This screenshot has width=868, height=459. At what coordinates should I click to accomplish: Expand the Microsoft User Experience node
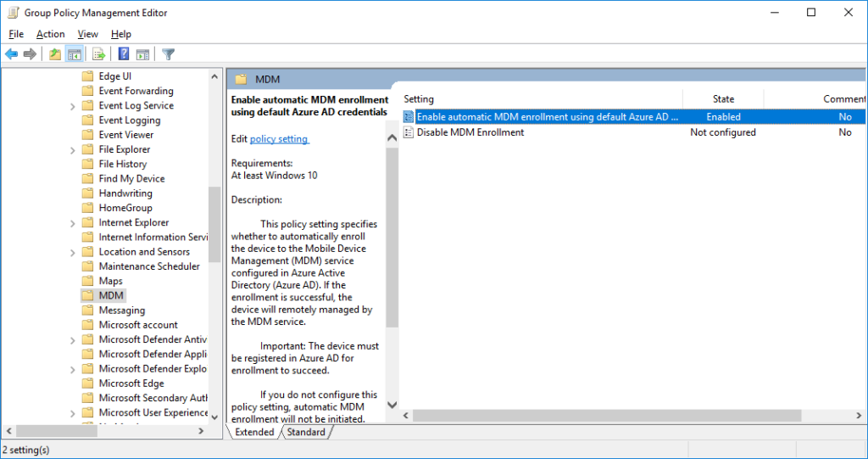pos(73,413)
